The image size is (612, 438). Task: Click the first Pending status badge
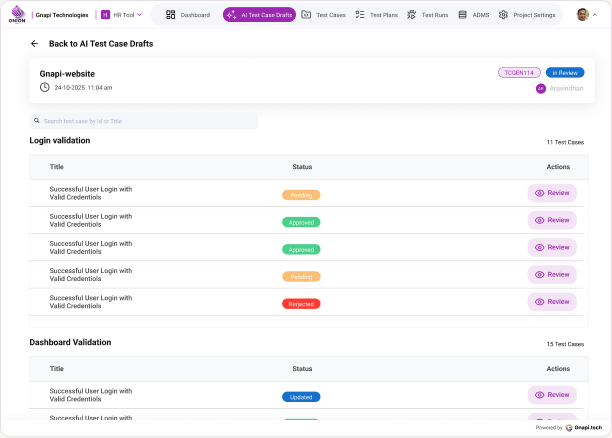pos(301,195)
